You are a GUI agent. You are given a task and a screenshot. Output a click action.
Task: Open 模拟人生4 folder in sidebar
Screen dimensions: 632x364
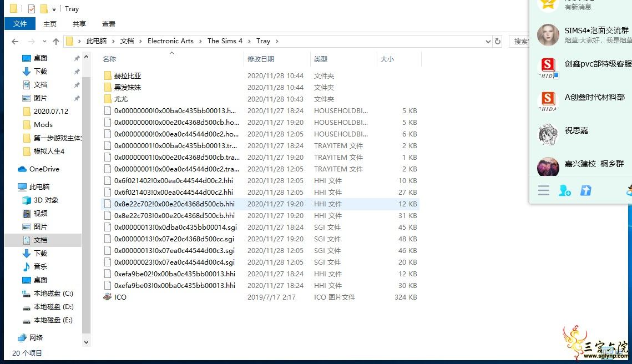49,151
